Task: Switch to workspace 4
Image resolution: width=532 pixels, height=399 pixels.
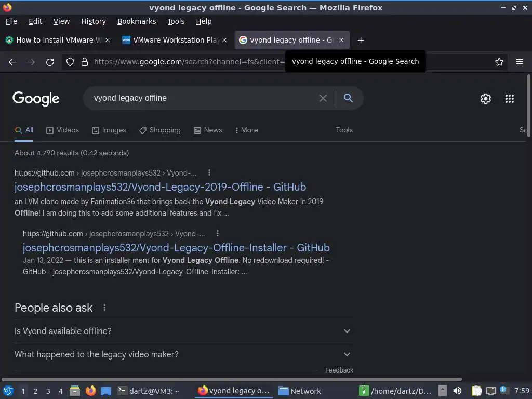Action: click(x=61, y=391)
